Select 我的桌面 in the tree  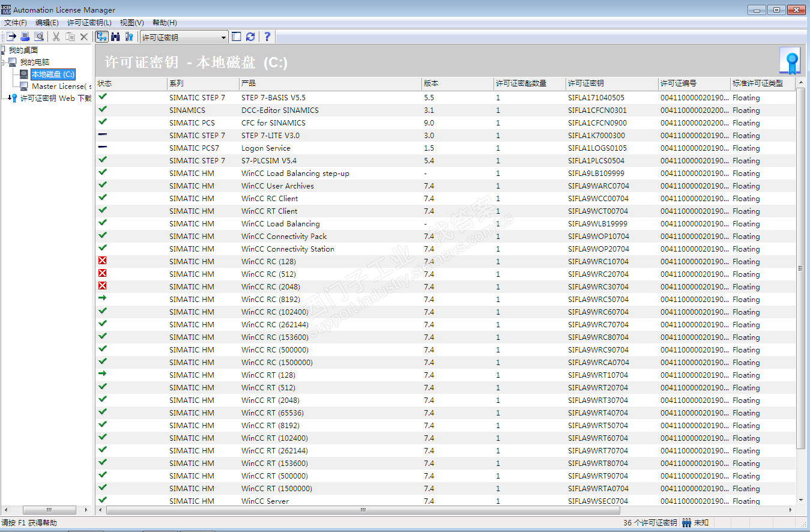tap(23, 50)
